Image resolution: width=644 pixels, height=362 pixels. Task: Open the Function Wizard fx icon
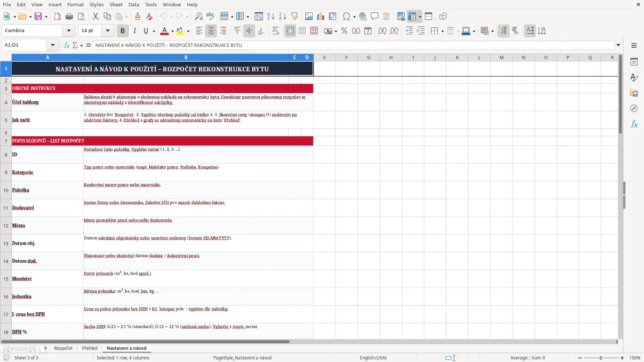[67, 45]
